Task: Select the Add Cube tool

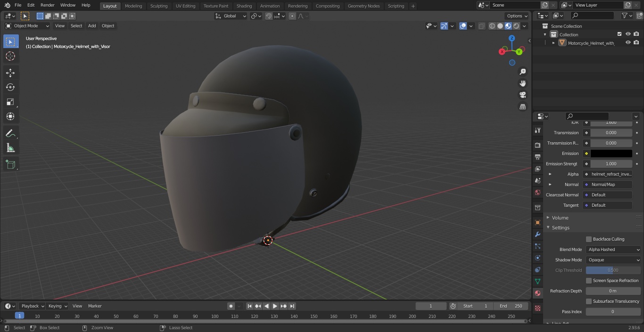Action: tap(10, 165)
